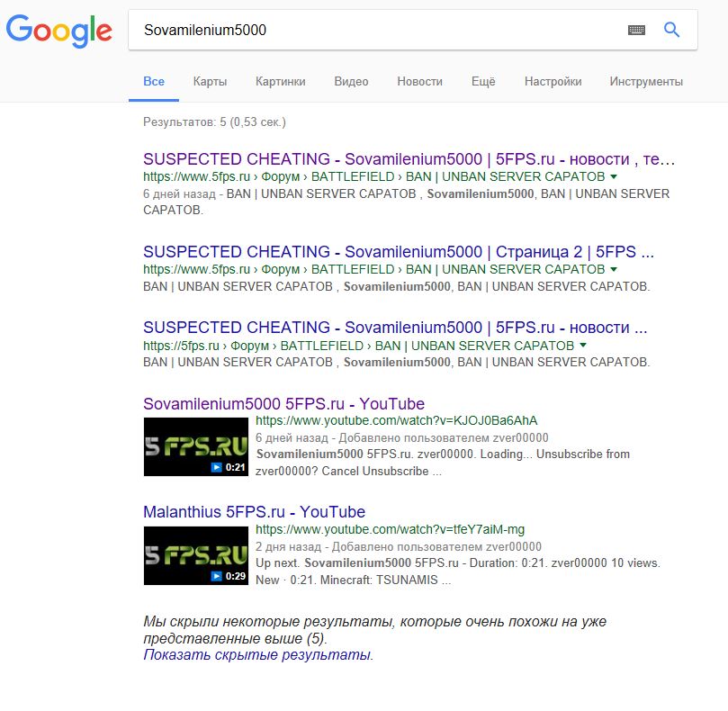Play the 0:29 Malanthius video thumbnail

coord(196,555)
